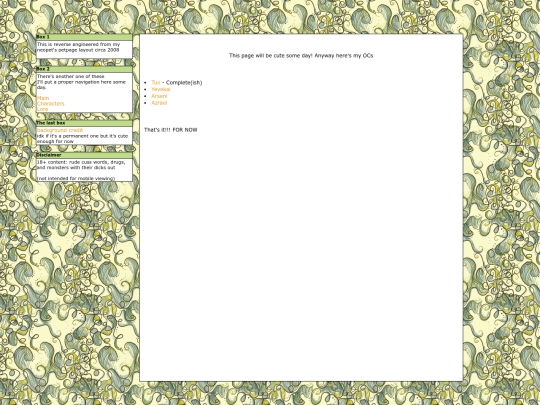Click the 'Box 2' header
The width and height of the screenshot is (540, 405).
[x=84, y=69]
